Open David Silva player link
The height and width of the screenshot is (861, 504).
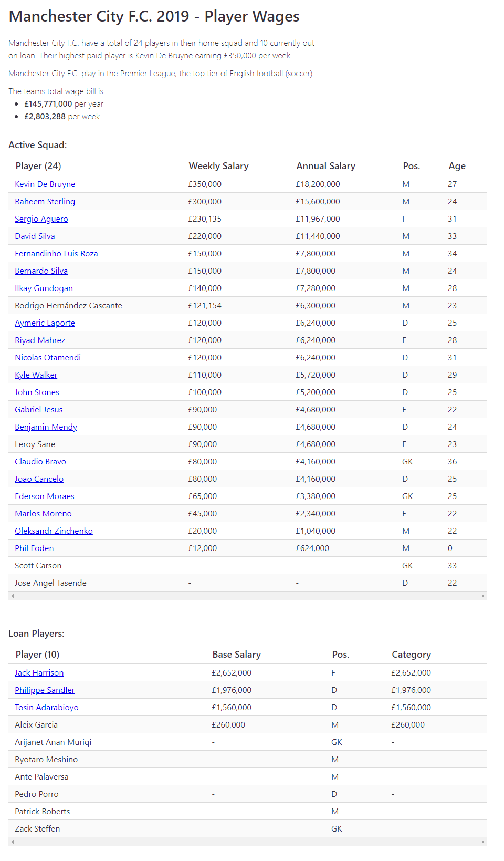point(35,236)
